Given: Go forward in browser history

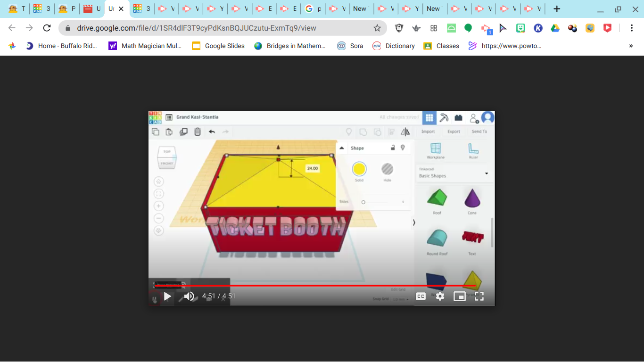Looking at the screenshot, I should click(29, 28).
